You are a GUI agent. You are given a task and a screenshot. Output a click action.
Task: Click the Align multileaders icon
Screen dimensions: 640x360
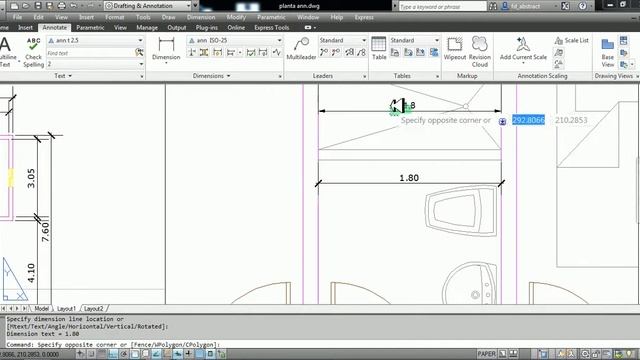(349, 52)
